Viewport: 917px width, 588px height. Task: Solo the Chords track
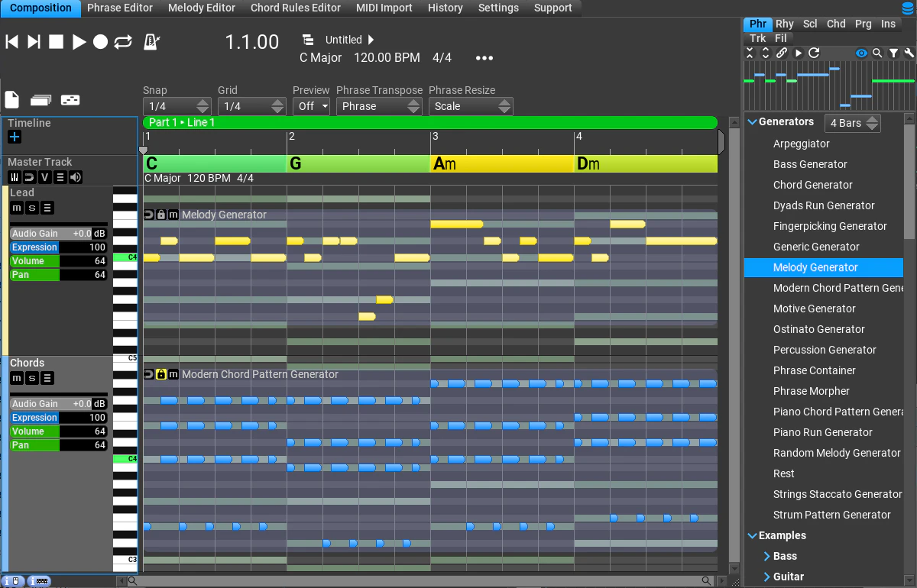(x=30, y=378)
